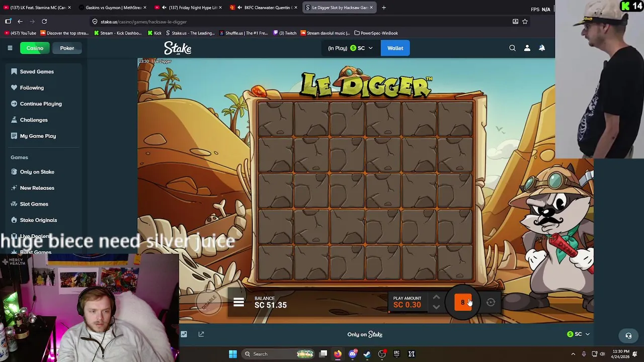Open the live support headset icon
644x362 pixels.
coord(628,335)
